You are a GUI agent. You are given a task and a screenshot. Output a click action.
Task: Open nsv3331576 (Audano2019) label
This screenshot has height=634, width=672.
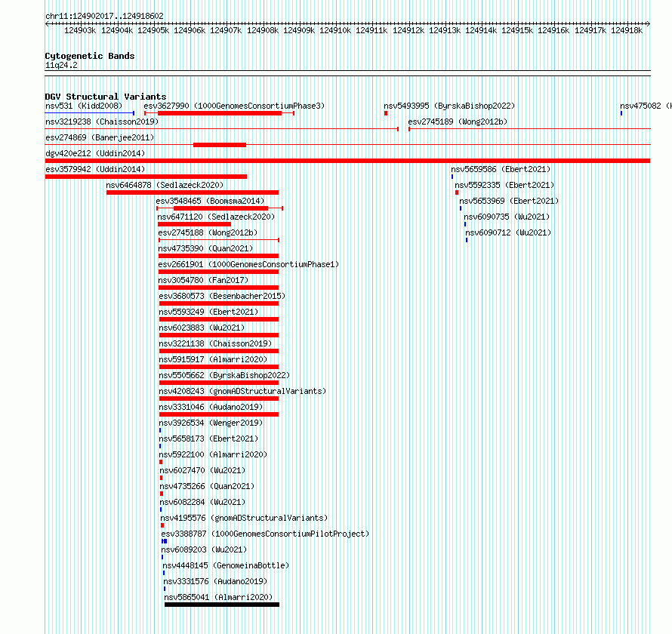[215, 581]
